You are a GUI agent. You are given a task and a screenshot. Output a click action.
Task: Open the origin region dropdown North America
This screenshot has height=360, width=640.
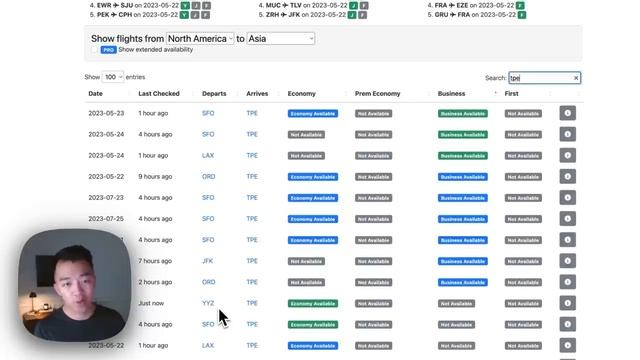(x=200, y=38)
